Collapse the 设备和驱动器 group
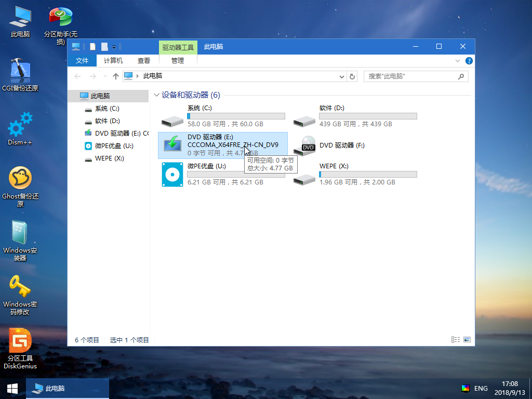The height and width of the screenshot is (399, 532). coord(156,95)
